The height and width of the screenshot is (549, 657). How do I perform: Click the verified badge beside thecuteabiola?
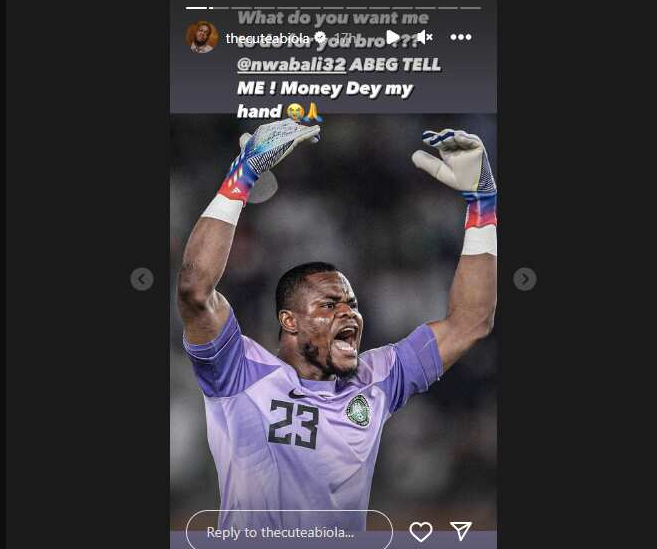click(x=321, y=38)
